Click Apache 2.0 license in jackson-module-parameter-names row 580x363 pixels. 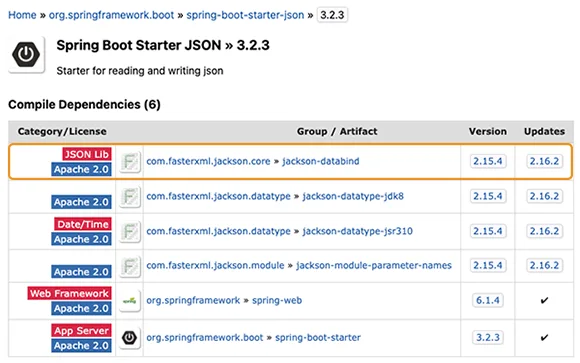[81, 272]
